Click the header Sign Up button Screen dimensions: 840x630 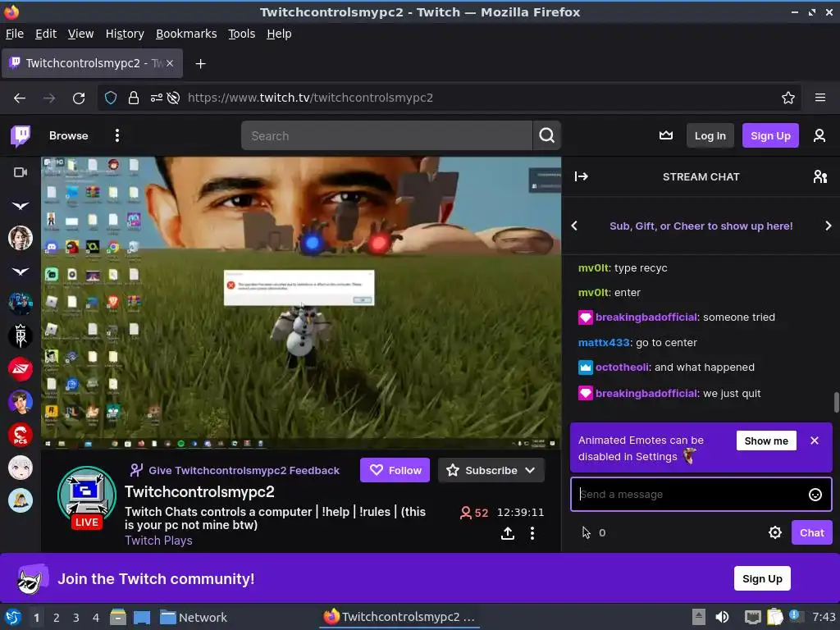pos(769,135)
